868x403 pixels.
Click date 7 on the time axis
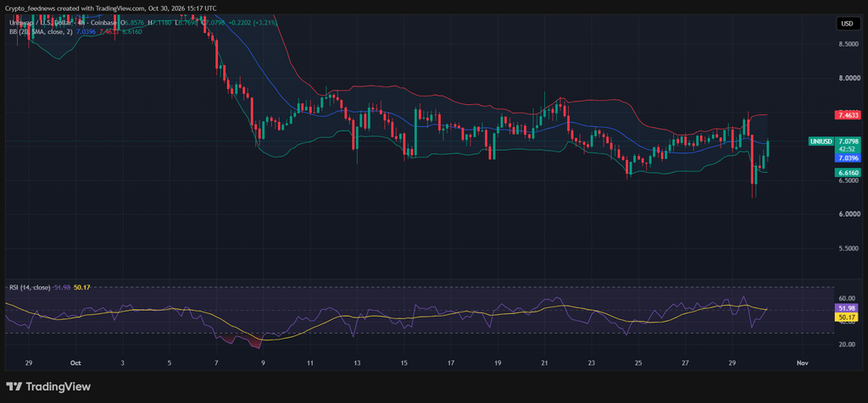pyautogui.click(x=216, y=363)
